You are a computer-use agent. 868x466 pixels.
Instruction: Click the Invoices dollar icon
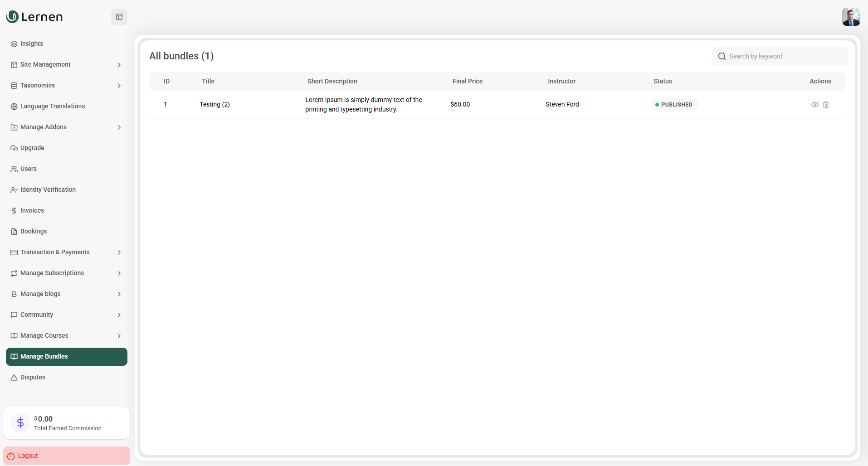(x=14, y=210)
